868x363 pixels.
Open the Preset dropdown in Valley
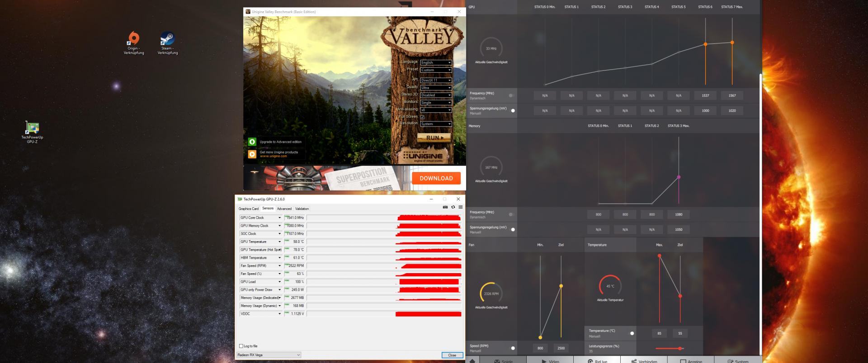[436, 70]
